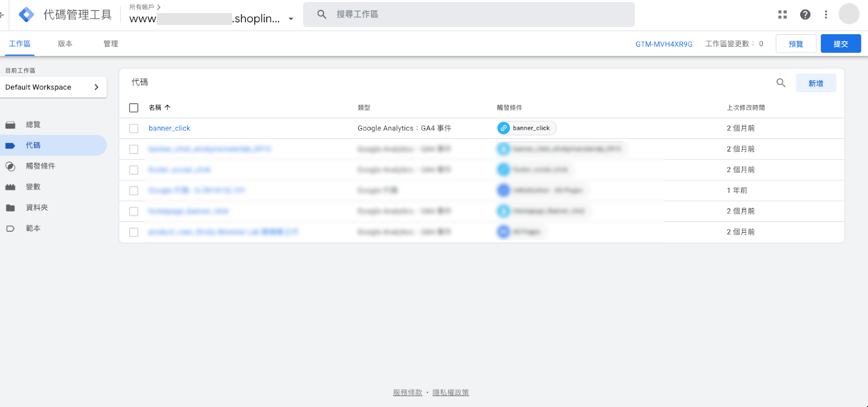Open the help question mark icon

pyautogui.click(x=805, y=15)
